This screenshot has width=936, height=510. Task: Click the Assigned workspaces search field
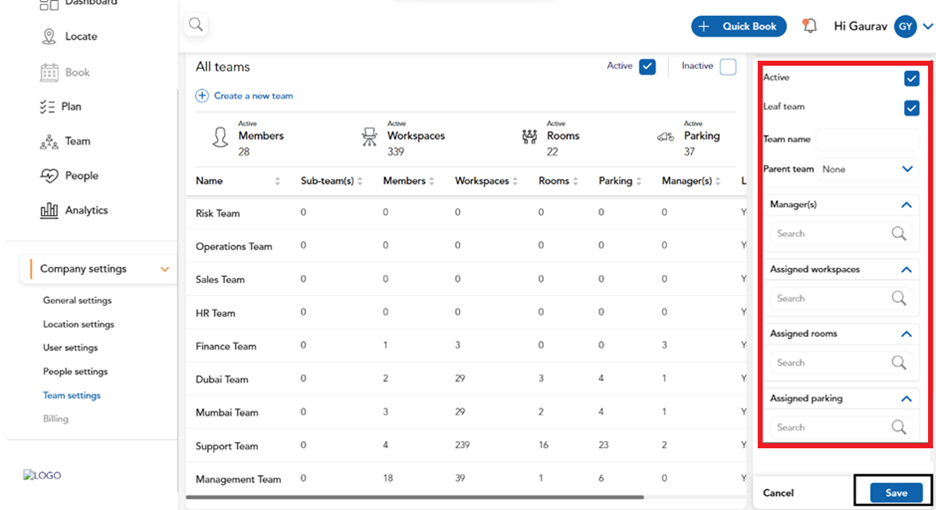(842, 298)
